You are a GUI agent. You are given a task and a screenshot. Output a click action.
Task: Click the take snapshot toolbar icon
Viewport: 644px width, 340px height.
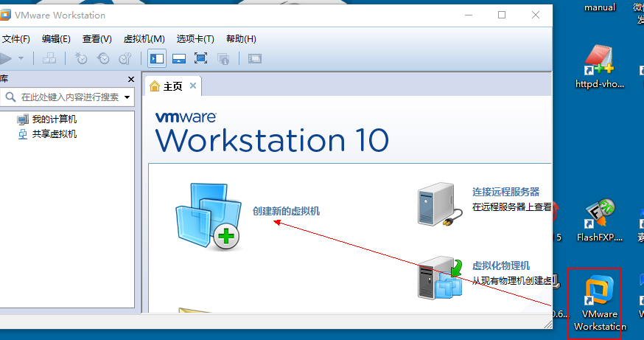[x=81, y=58]
